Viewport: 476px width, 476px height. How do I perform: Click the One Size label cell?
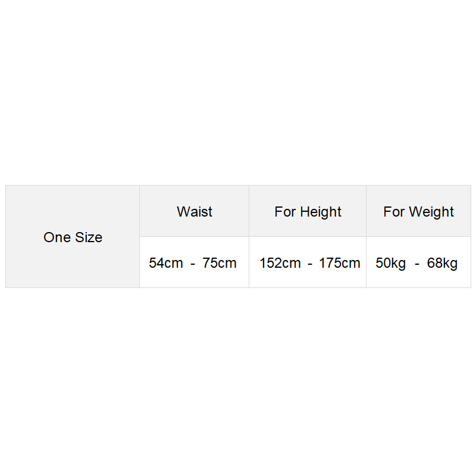pyautogui.click(x=73, y=237)
